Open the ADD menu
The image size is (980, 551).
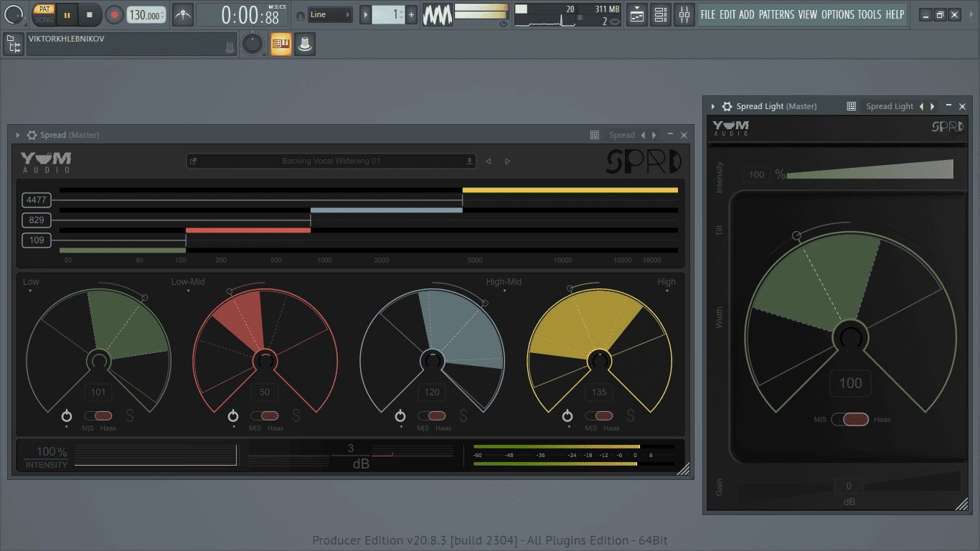pos(747,14)
